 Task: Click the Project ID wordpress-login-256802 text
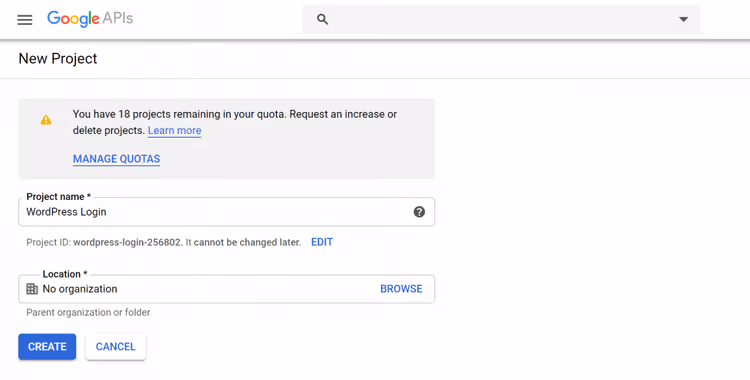click(127, 242)
